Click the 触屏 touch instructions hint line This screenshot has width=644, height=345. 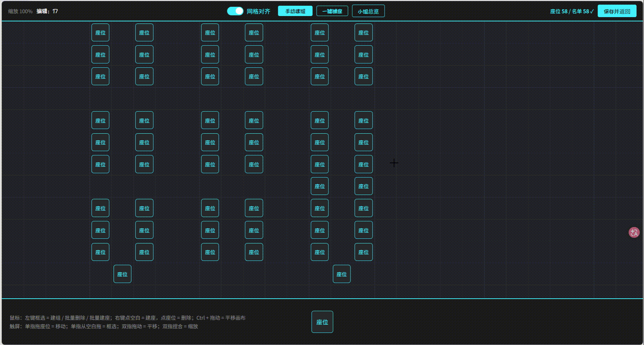tap(104, 326)
